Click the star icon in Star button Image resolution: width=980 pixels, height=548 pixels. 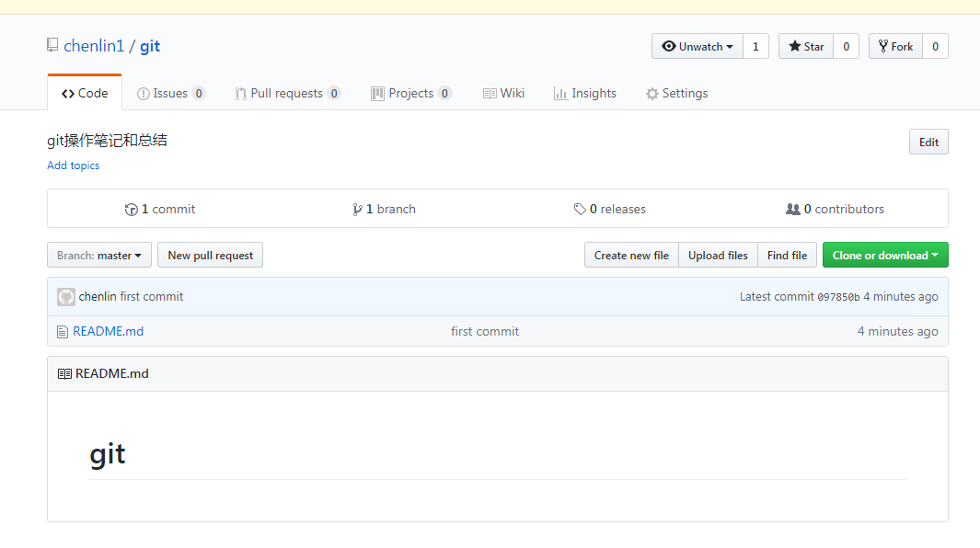pyautogui.click(x=794, y=46)
